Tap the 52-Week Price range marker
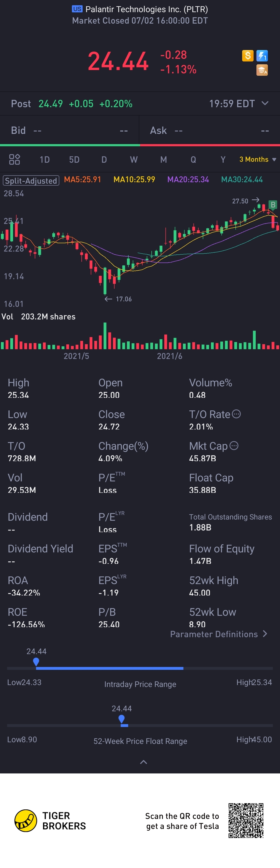This screenshot has height=868, width=280. (x=122, y=719)
